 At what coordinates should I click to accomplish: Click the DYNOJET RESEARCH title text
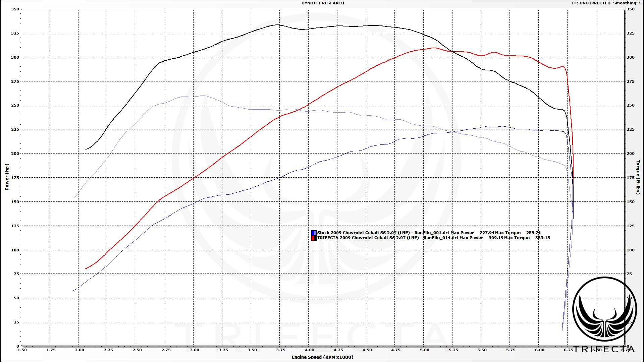[x=323, y=3]
